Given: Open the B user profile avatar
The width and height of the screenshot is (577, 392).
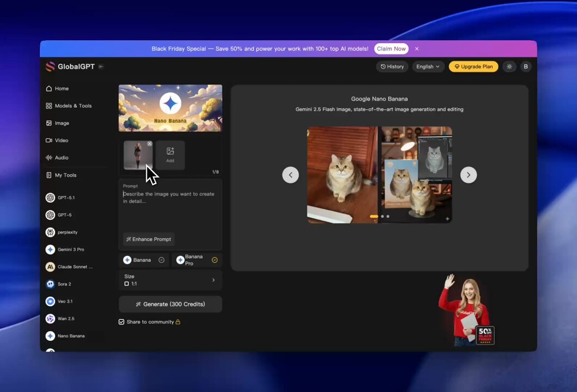Looking at the screenshot, I should 525,66.
